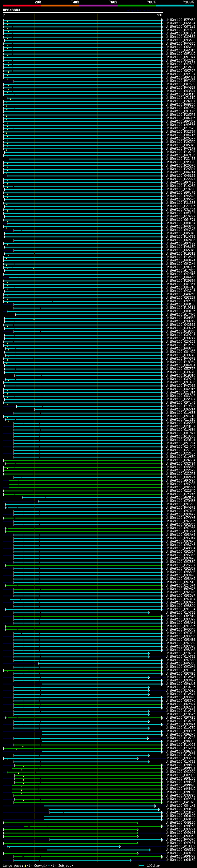
Task: Click the UniRef100_A9XP95 label
Action: [180, 484]
